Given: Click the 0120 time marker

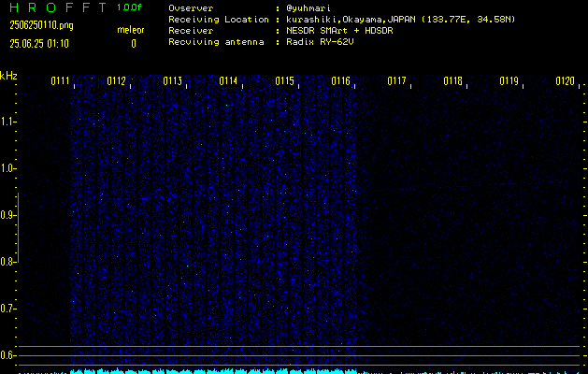Looking at the screenshot, I should pyautogui.click(x=566, y=81).
